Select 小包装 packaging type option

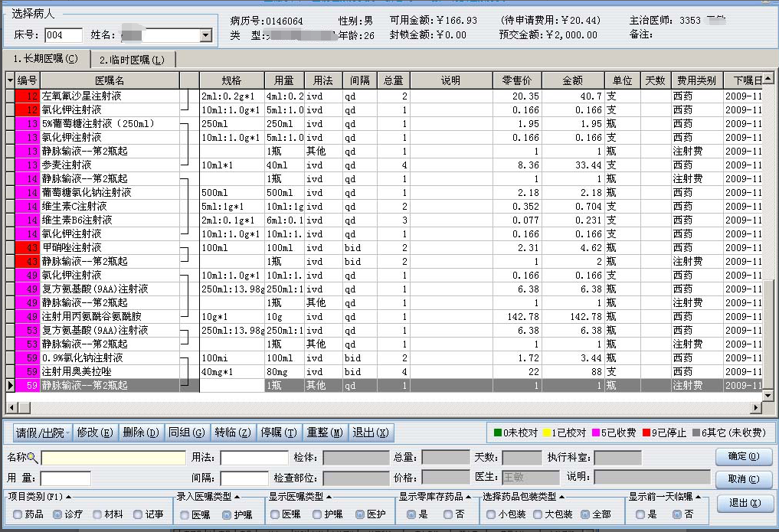tap(491, 514)
